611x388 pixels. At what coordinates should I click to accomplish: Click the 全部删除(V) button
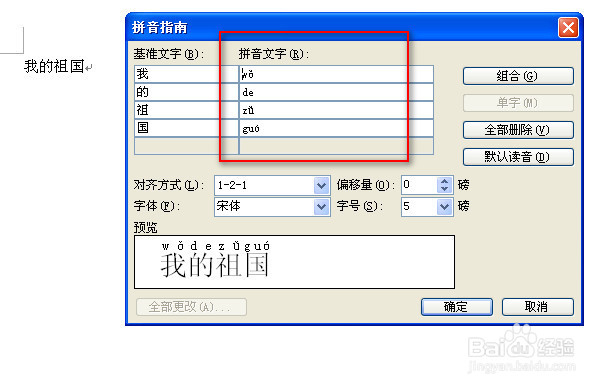click(518, 130)
